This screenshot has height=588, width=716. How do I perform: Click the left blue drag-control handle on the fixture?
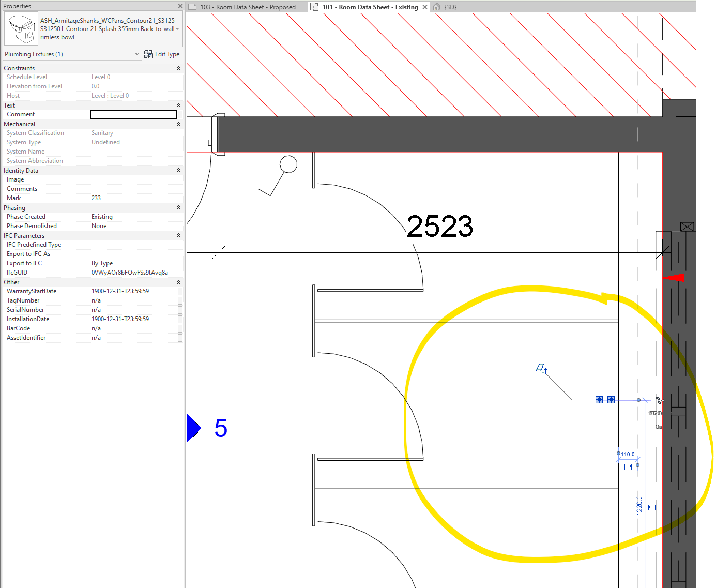[599, 400]
